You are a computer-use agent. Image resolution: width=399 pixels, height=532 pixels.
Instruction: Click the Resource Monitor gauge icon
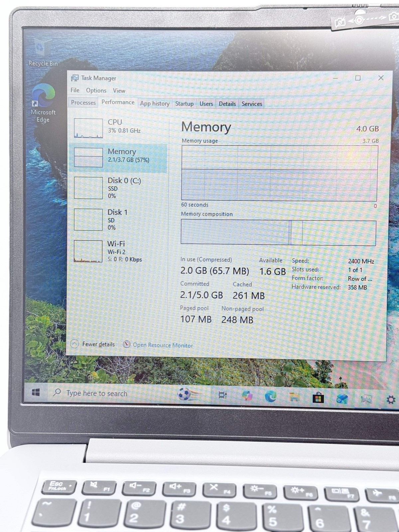[126, 344]
